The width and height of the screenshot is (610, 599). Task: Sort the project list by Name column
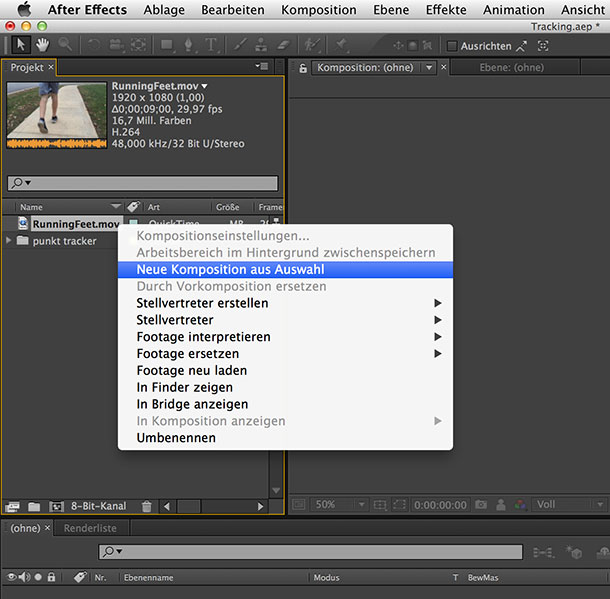(32, 207)
